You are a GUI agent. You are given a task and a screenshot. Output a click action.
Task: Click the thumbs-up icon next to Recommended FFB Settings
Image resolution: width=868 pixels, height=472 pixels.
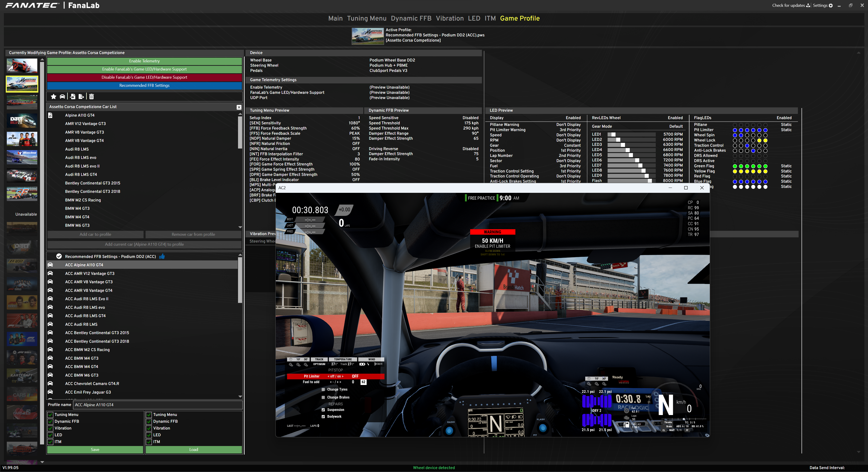click(162, 256)
